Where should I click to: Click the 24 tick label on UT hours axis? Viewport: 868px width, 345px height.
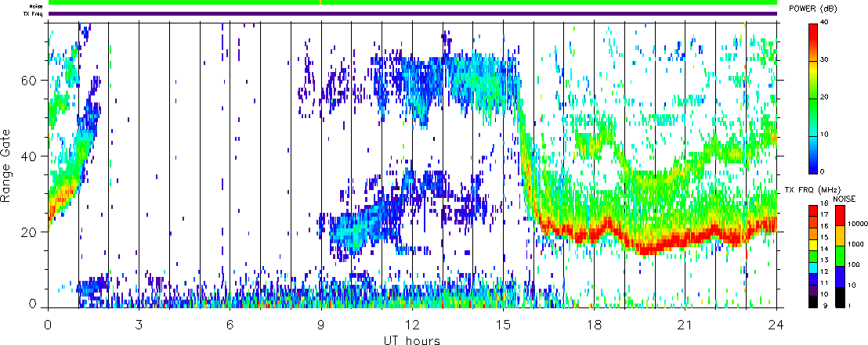(776, 325)
